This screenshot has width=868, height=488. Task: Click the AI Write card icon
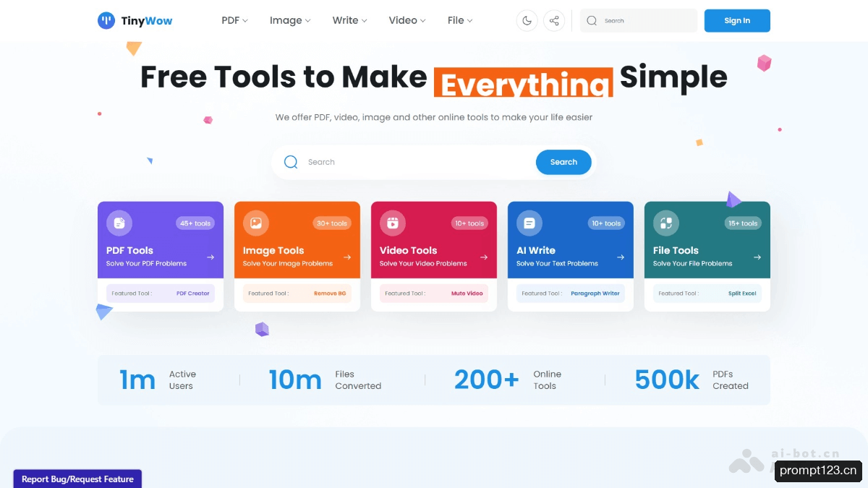click(x=529, y=223)
